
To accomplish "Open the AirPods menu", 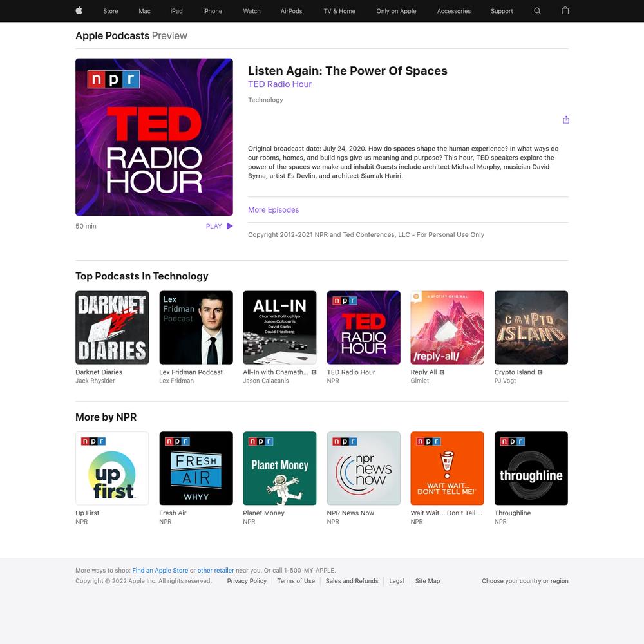I will (x=292, y=11).
